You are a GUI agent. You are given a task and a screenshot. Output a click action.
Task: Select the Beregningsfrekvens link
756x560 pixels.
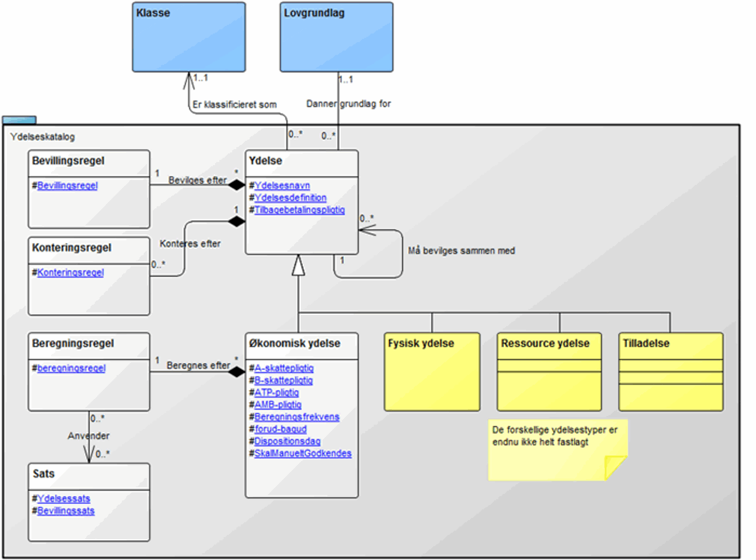tap(297, 417)
